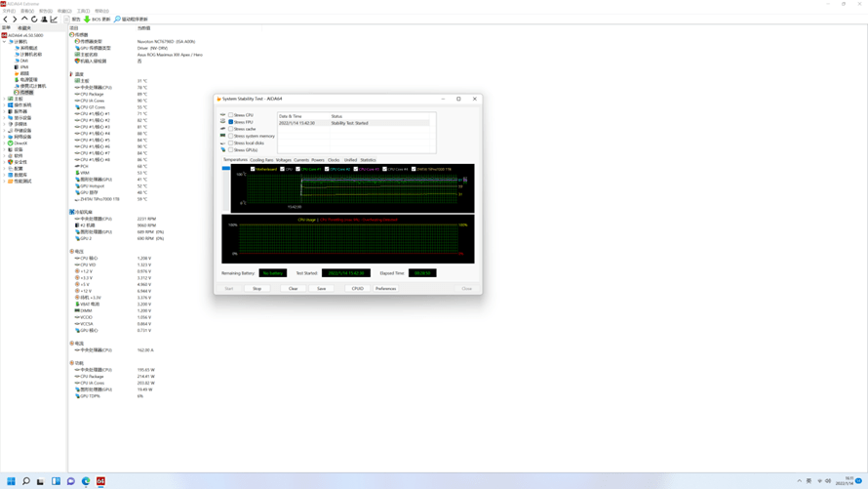Screen dimensions: 868x489
Task: Expand the database tree node
Action: point(5,175)
